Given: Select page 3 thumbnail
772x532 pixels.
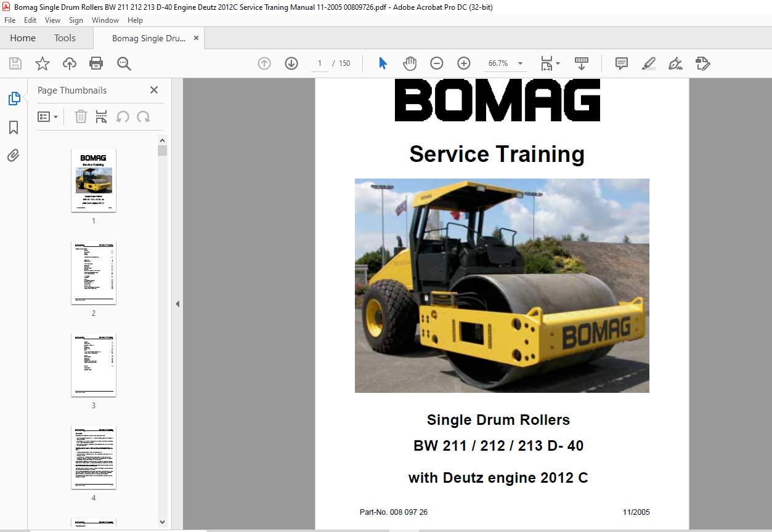Looking at the screenshot, I should [94, 365].
